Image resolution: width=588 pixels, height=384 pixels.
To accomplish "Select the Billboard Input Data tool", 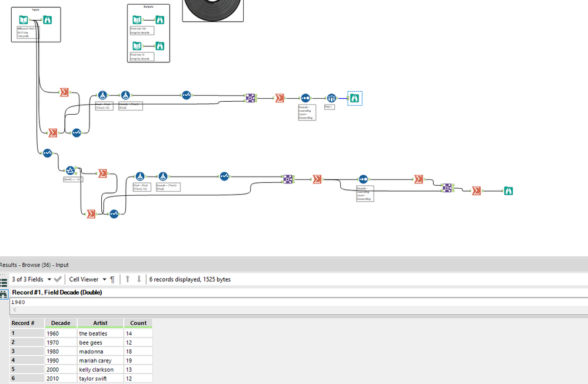I will (x=24, y=20).
